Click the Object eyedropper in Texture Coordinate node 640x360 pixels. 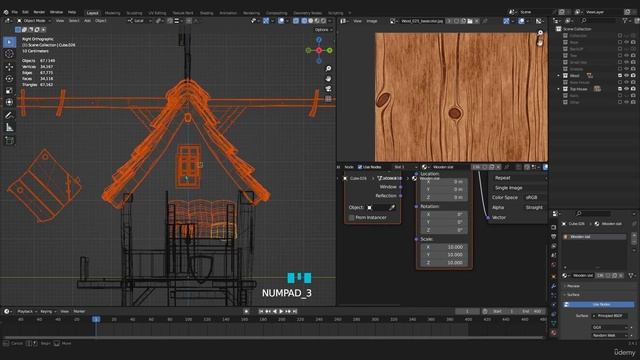point(392,207)
